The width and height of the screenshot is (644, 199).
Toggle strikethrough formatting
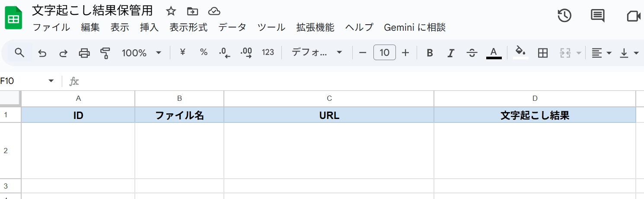tap(472, 53)
